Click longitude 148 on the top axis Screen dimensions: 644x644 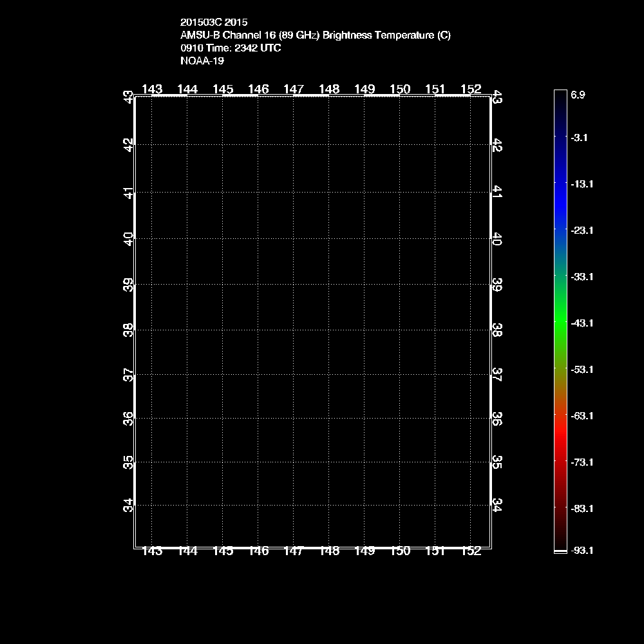point(329,89)
